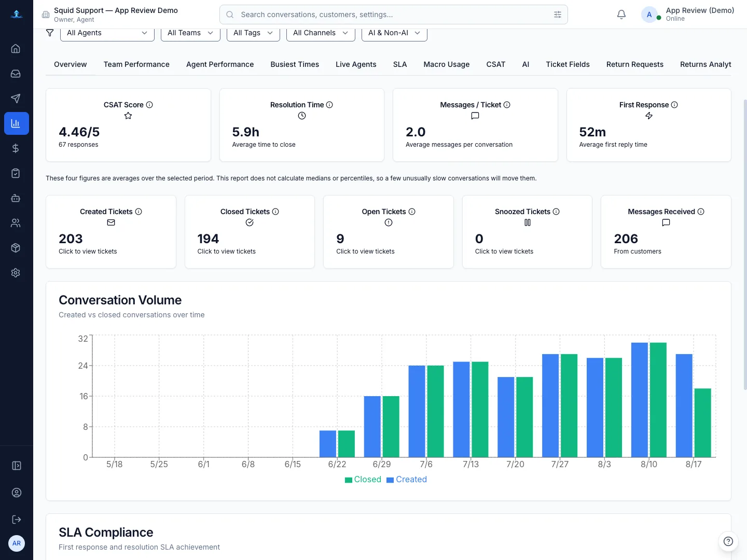Open the Settings gear icon
The image size is (747, 560).
coord(16,273)
